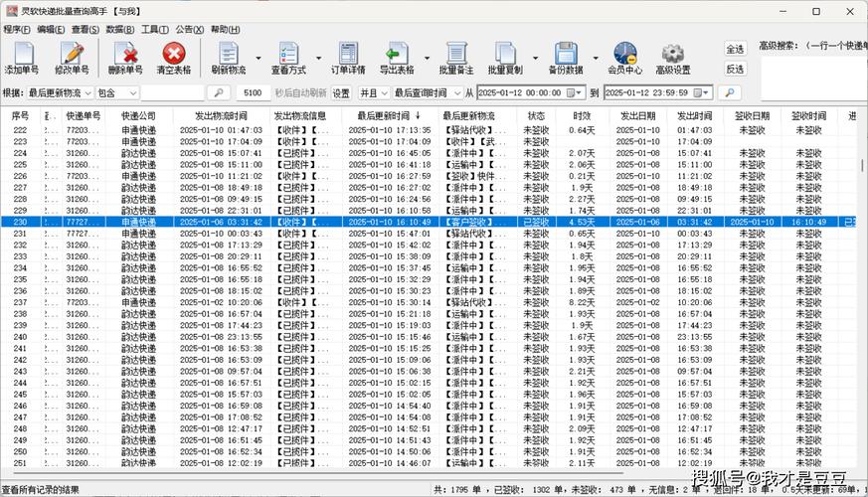Image resolution: width=868 pixels, height=497 pixels.
Task: Click the 全选 select all button
Action: (735, 49)
